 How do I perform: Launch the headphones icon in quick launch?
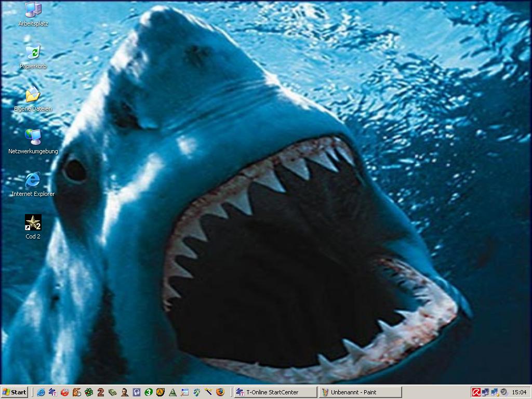(137, 392)
